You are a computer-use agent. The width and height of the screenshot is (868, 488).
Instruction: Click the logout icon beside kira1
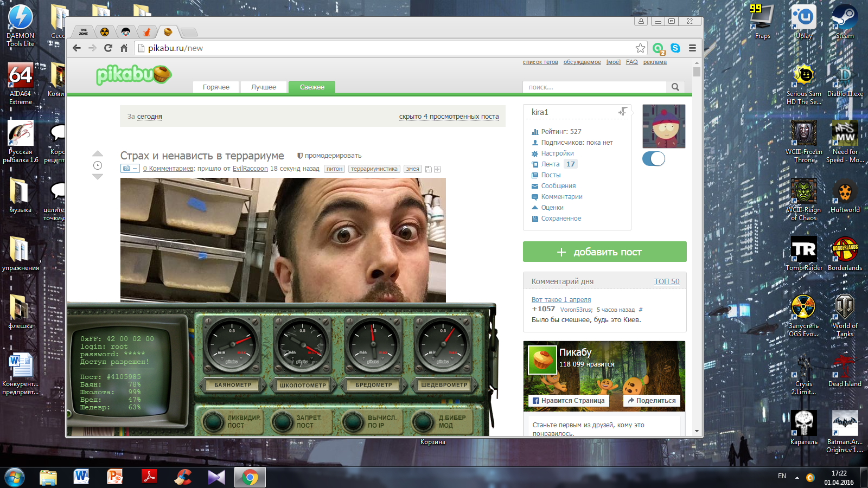623,111
